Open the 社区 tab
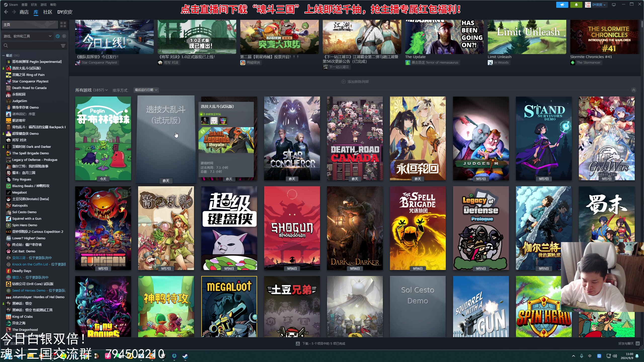 48,12
